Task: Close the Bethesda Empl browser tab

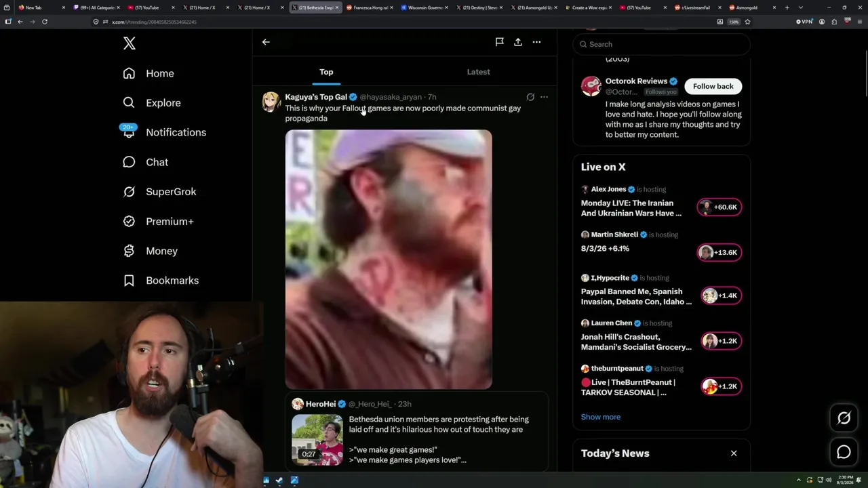Action: point(337,7)
